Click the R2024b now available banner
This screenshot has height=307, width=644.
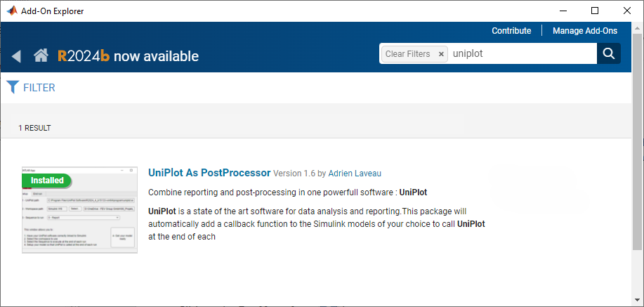coord(128,56)
